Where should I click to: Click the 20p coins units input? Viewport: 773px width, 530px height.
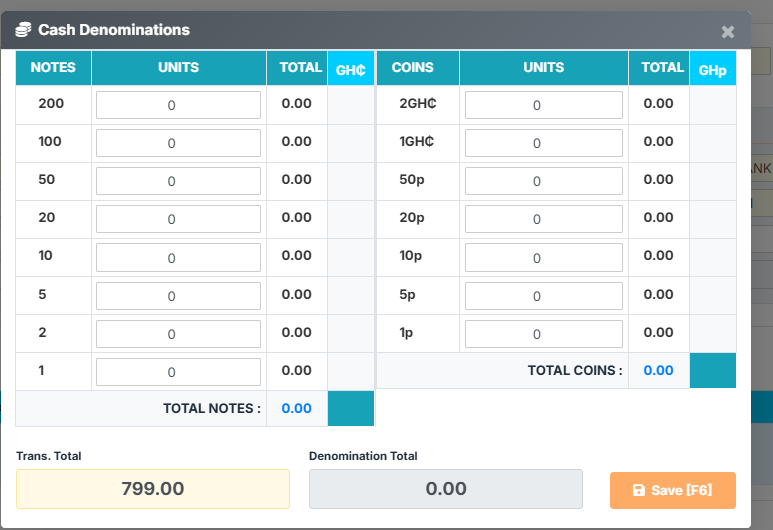[x=543, y=219]
